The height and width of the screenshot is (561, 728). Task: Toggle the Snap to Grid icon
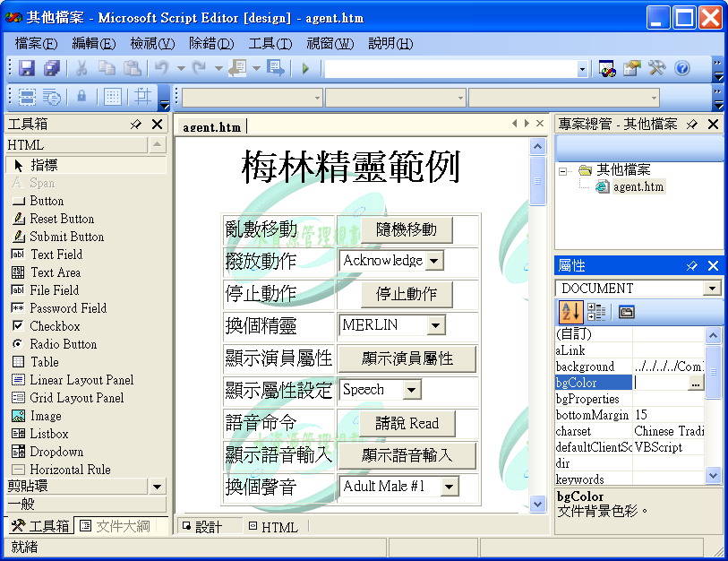click(x=142, y=97)
